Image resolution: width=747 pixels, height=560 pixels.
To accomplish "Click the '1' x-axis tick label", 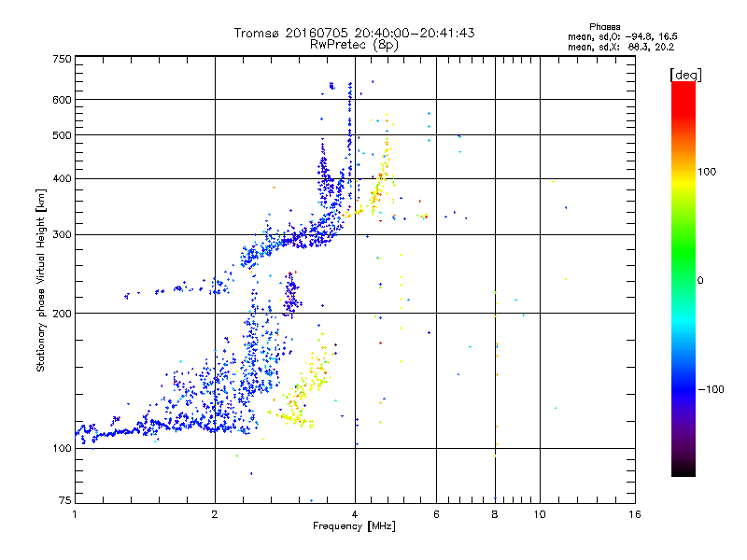I will (75, 514).
